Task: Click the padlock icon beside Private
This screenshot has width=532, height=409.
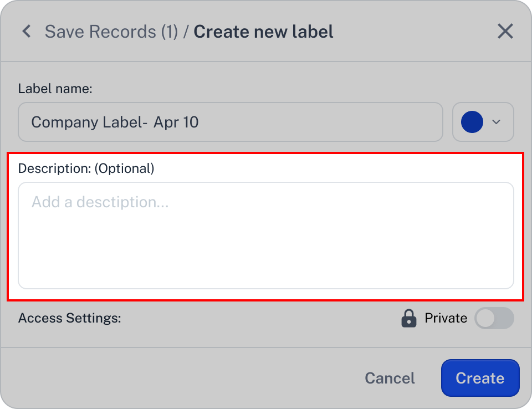Action: coord(409,318)
